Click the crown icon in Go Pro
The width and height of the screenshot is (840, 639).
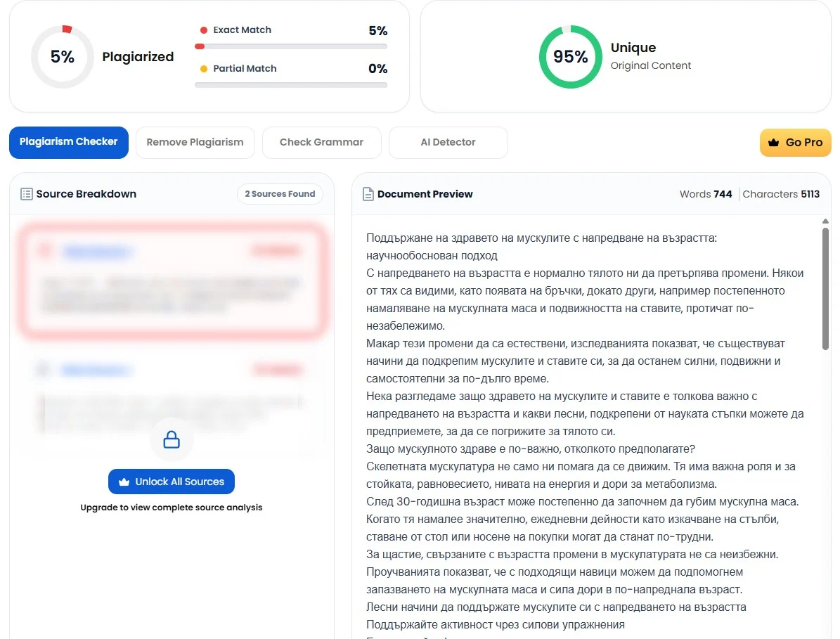(x=773, y=143)
